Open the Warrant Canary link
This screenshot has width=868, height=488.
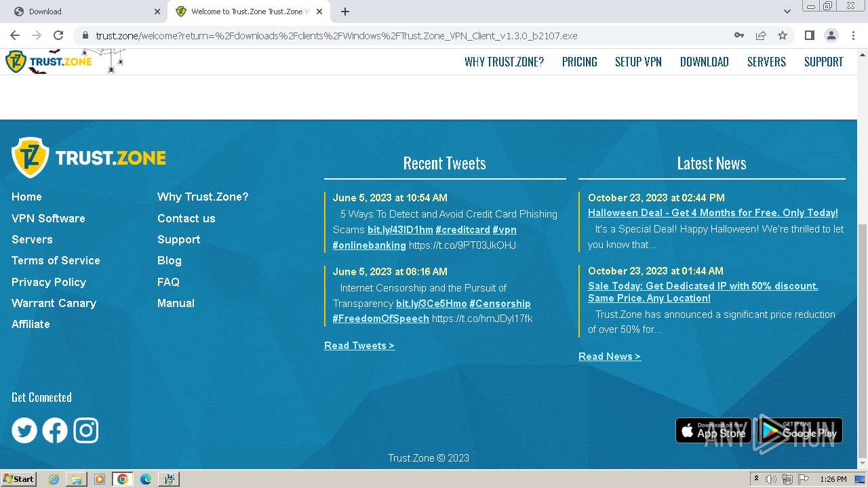click(54, 303)
